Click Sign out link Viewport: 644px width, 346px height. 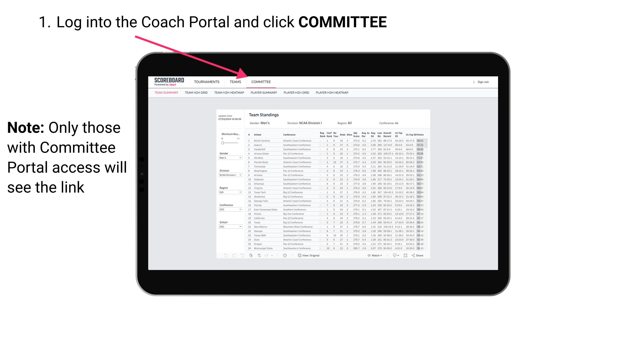coord(482,82)
